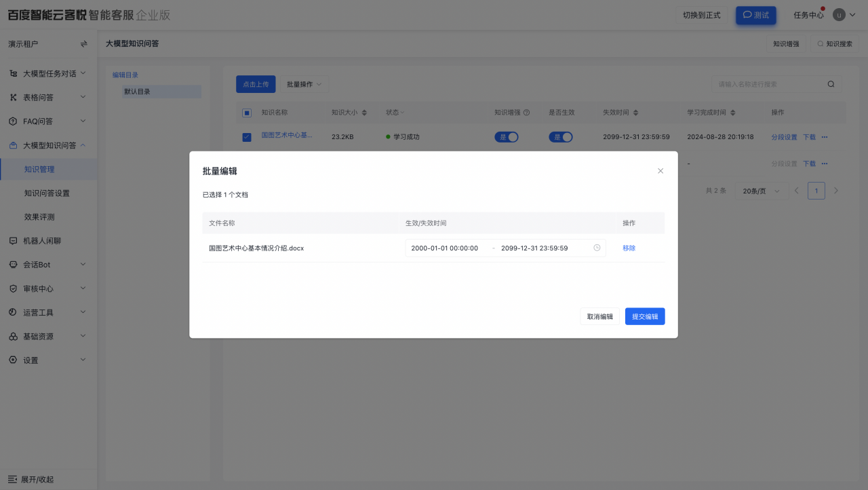Open the user avatar menu
This screenshot has width=868, height=490.
pos(844,15)
